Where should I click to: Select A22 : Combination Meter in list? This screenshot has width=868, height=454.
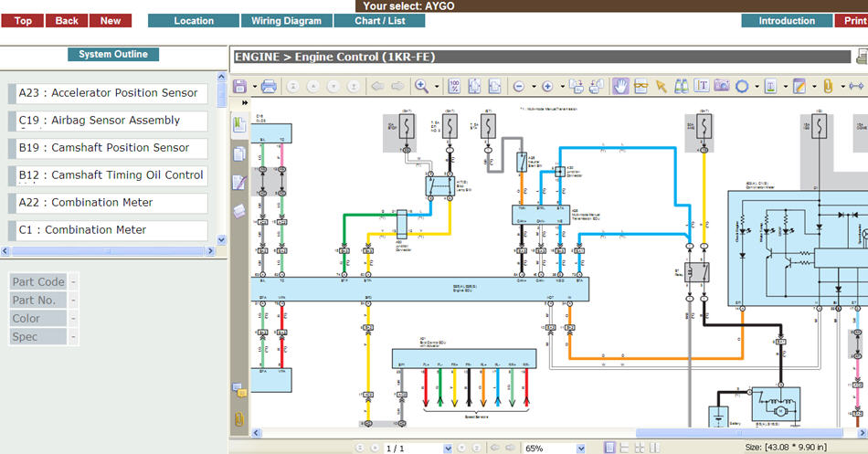point(108,203)
